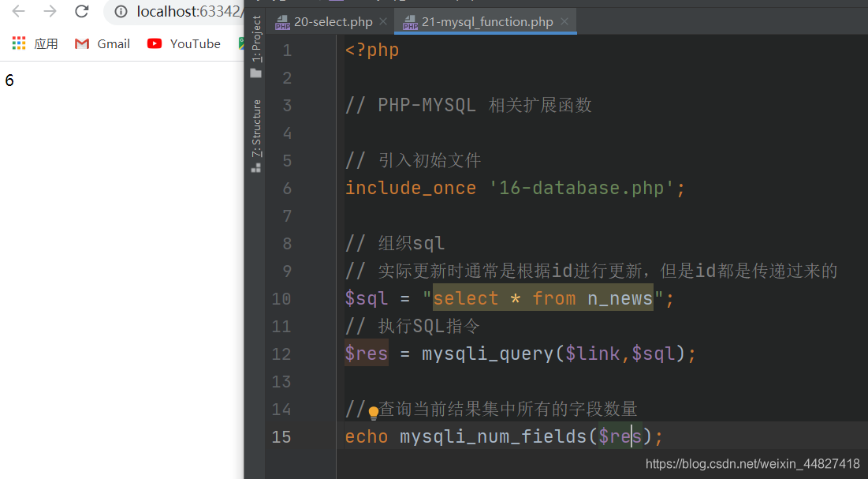The image size is (868, 479).
Task: Go back in the browser
Action: [18, 11]
